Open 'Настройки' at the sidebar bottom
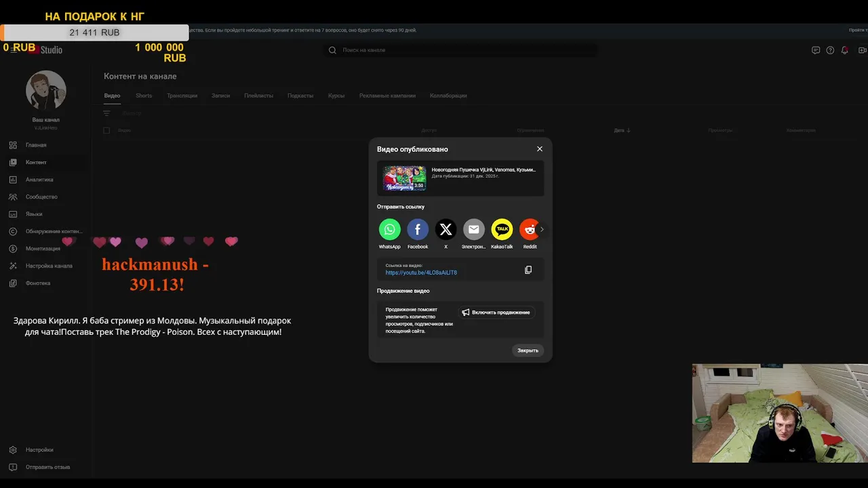The height and width of the screenshot is (488, 868). pyautogui.click(x=39, y=450)
